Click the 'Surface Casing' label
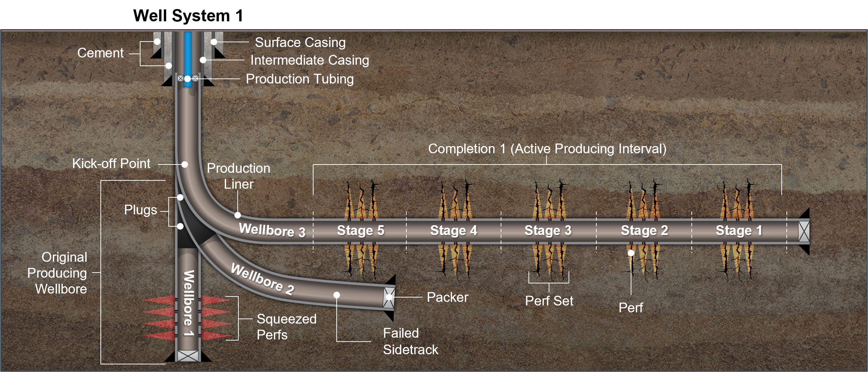This screenshot has width=868, height=372. 300,42
